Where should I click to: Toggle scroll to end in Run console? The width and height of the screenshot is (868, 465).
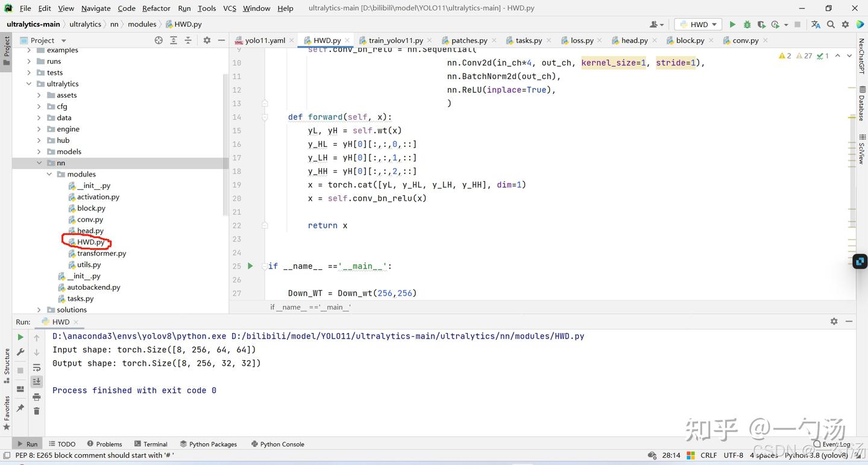[37, 381]
